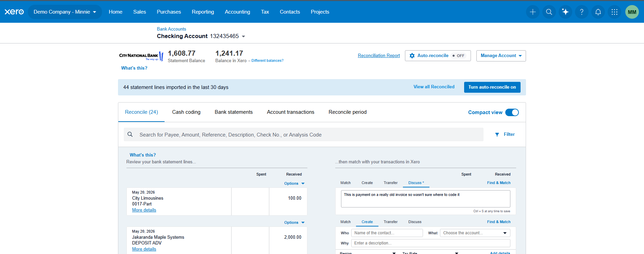Toggle the Compact view switch
This screenshot has height=254, width=644.
[512, 112]
